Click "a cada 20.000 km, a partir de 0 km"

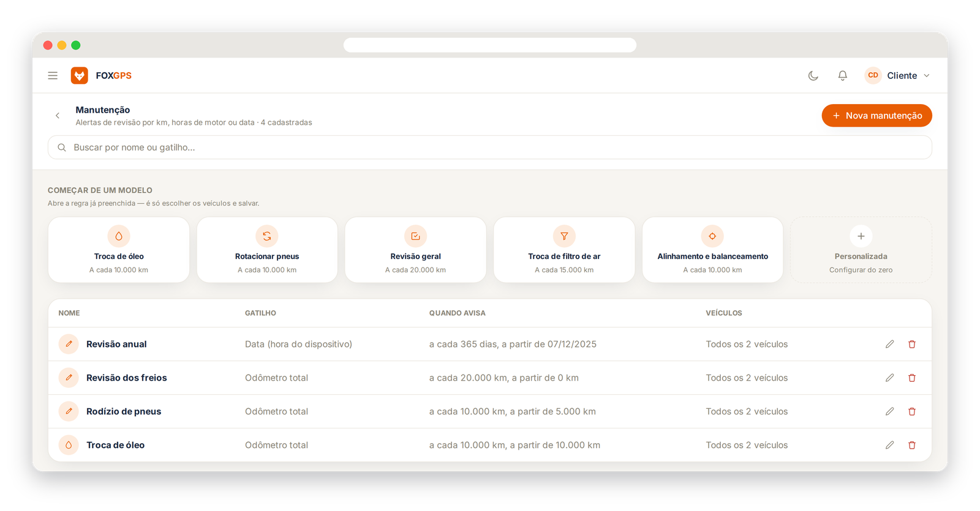pyautogui.click(x=503, y=378)
